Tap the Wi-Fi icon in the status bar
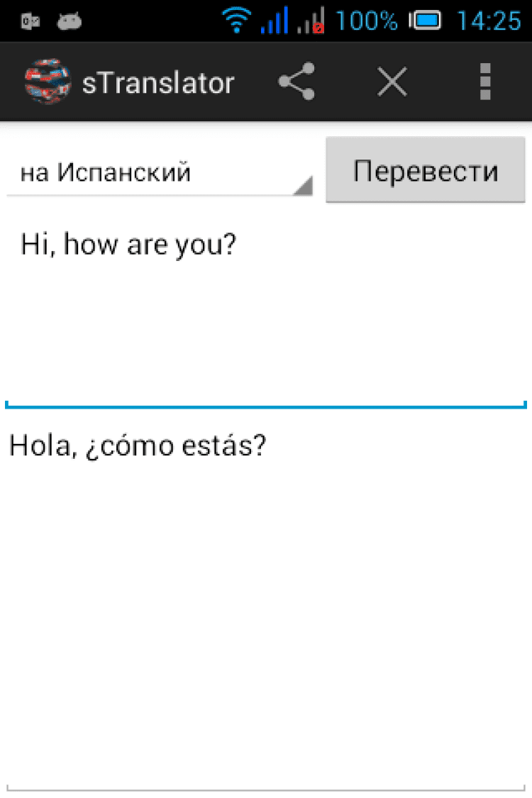This screenshot has width=532, height=798. (x=236, y=21)
